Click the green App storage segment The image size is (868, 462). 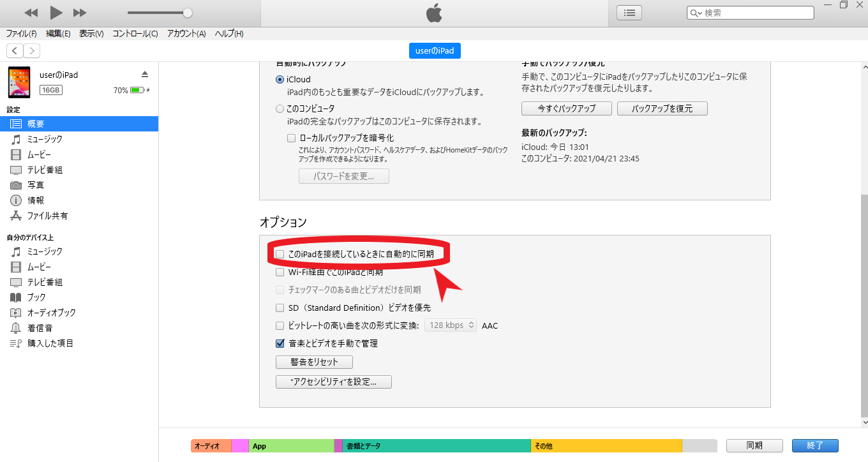click(x=291, y=446)
